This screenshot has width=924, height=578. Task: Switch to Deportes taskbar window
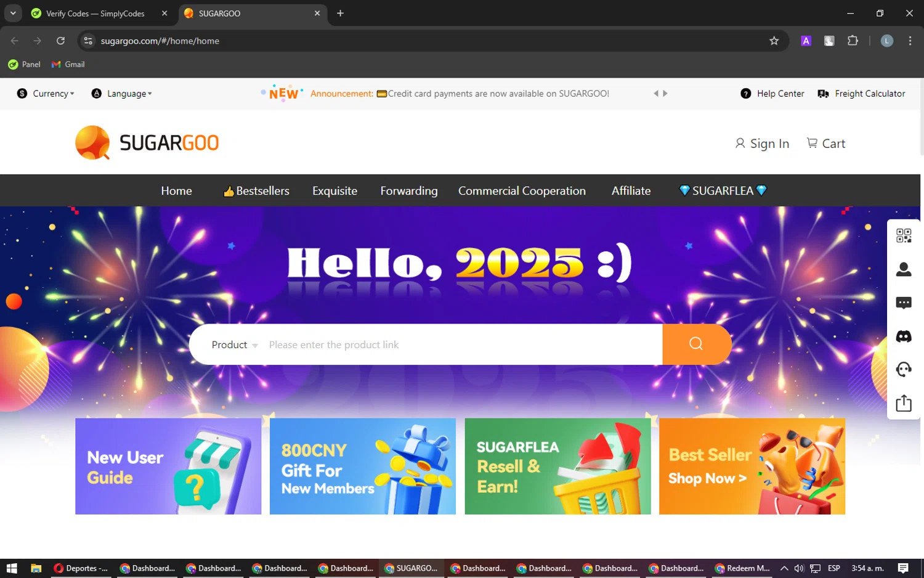81,568
